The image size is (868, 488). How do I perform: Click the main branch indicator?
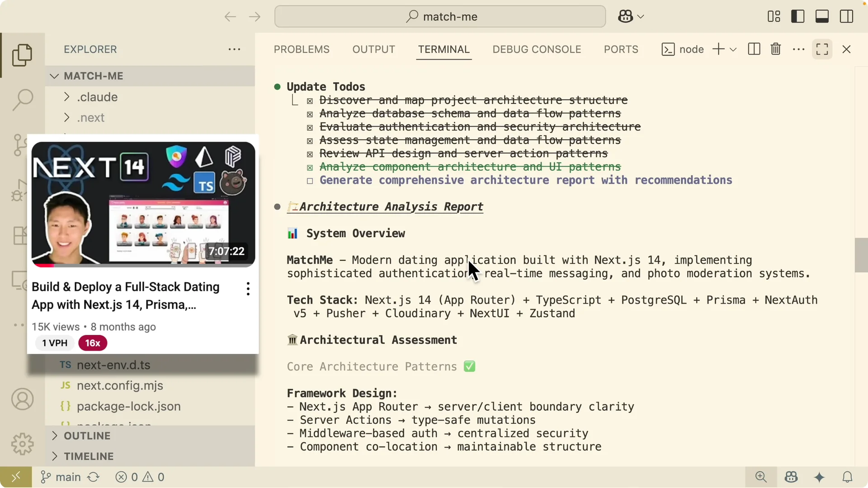61,477
